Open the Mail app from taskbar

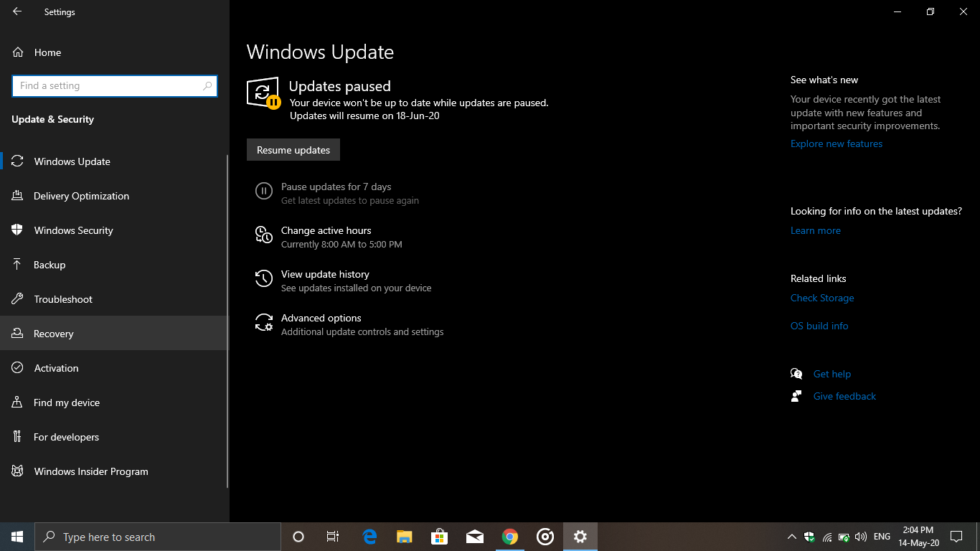point(475,537)
